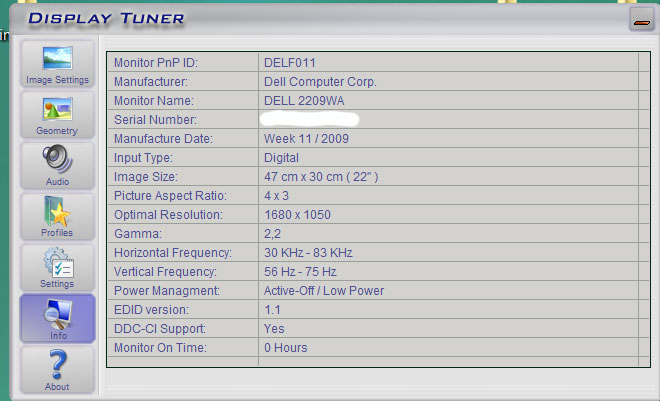Click the redacted Serial Number field
660x401 pixels.
coord(310,120)
